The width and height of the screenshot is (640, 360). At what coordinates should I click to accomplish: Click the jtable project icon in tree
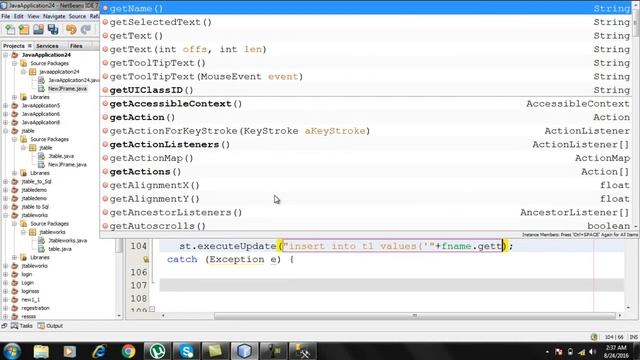click(15, 131)
